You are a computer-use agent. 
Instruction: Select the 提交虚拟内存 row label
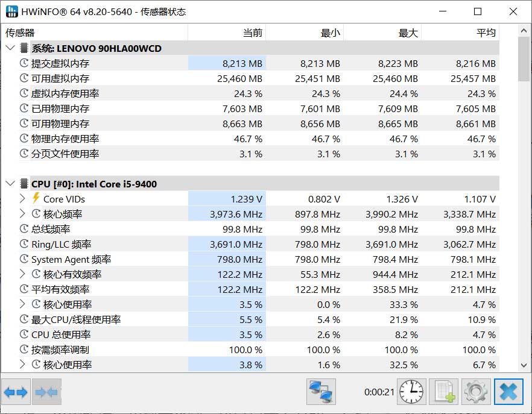[60, 63]
